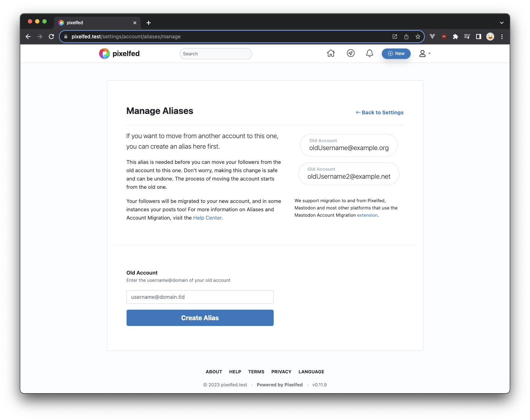Image resolution: width=530 pixels, height=420 pixels.
Task: Click the Back to Settings link
Action: click(x=380, y=113)
